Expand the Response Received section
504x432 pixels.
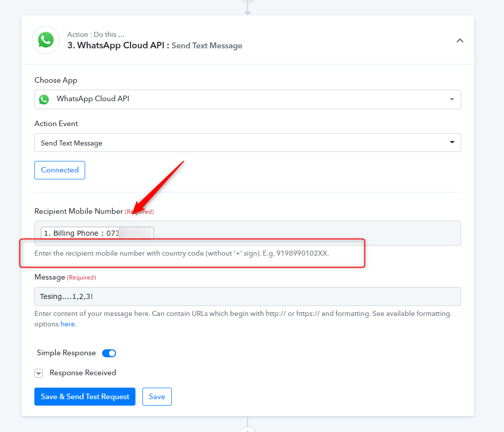click(38, 373)
